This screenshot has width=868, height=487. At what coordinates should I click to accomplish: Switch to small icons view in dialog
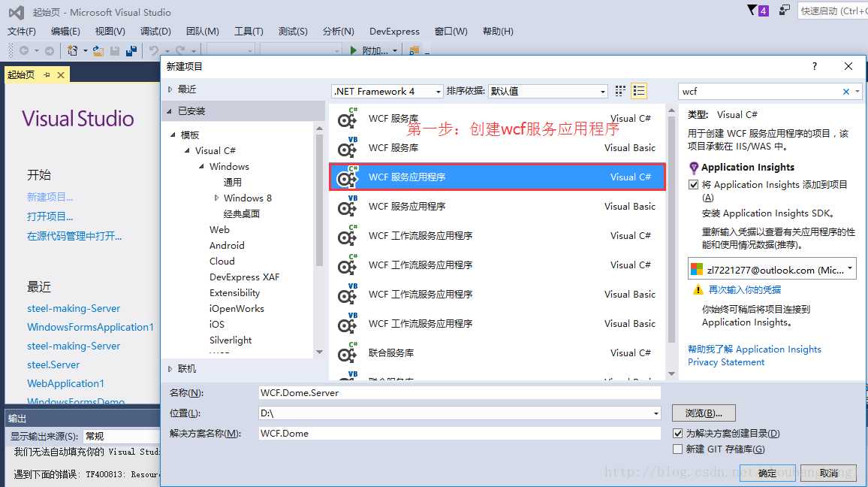click(x=620, y=91)
